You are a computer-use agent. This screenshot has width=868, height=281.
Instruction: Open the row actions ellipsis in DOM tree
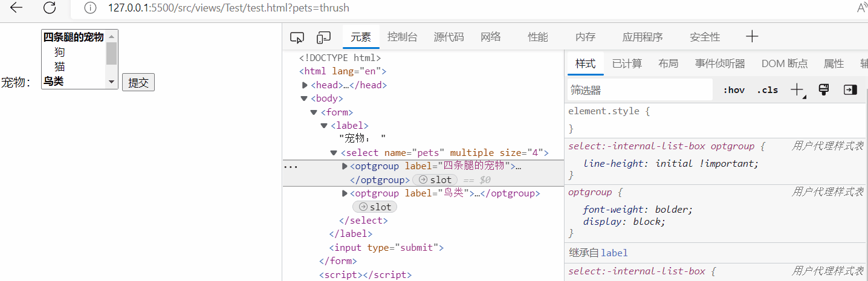click(x=291, y=167)
